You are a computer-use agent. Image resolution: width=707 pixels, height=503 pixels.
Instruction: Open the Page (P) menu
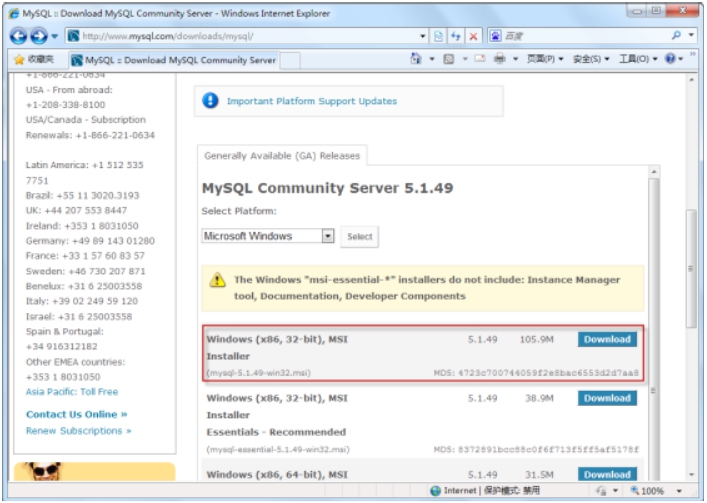pyautogui.click(x=545, y=59)
